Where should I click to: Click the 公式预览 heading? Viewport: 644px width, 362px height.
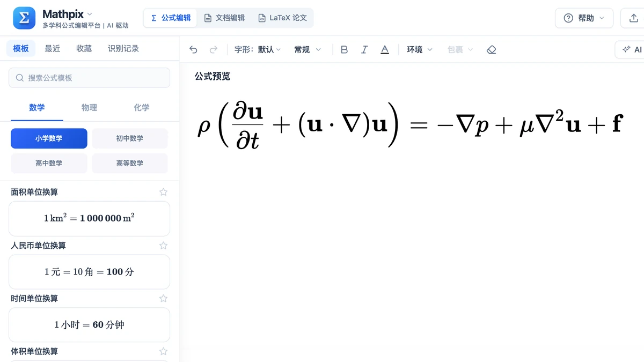tap(213, 76)
